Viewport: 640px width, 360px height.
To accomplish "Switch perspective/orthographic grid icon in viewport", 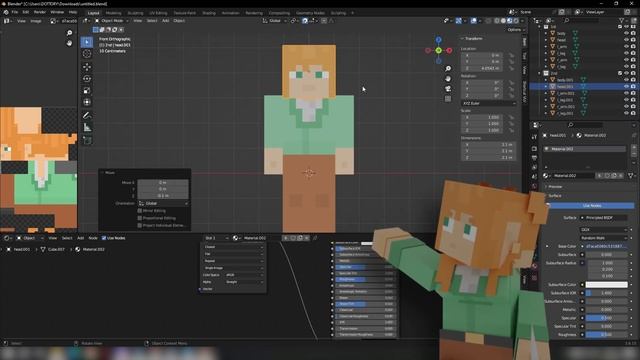I will click(448, 99).
